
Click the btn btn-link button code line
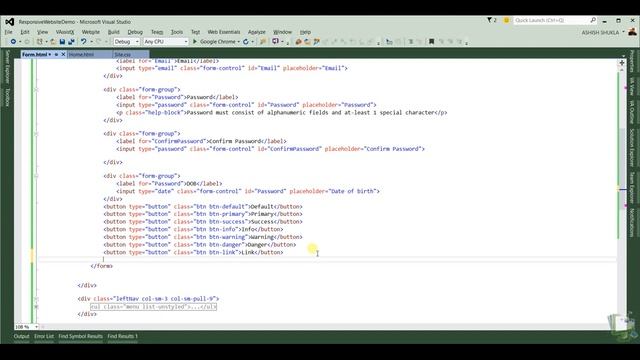(x=193, y=252)
